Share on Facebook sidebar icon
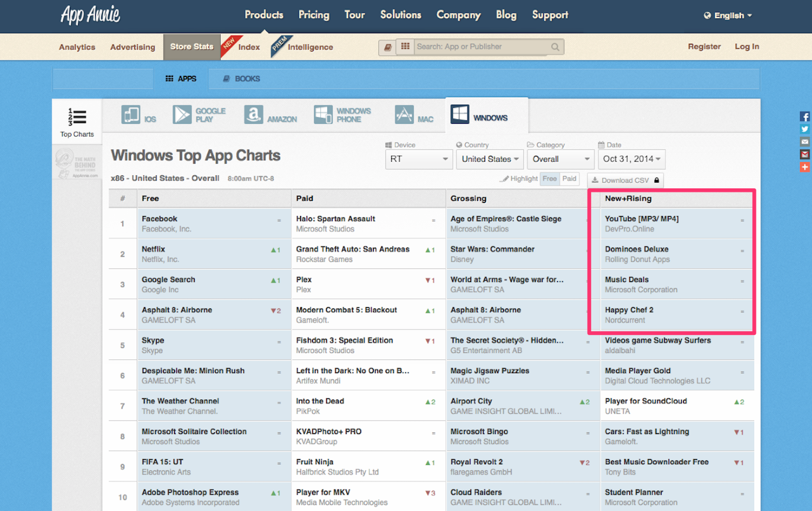 804,117
